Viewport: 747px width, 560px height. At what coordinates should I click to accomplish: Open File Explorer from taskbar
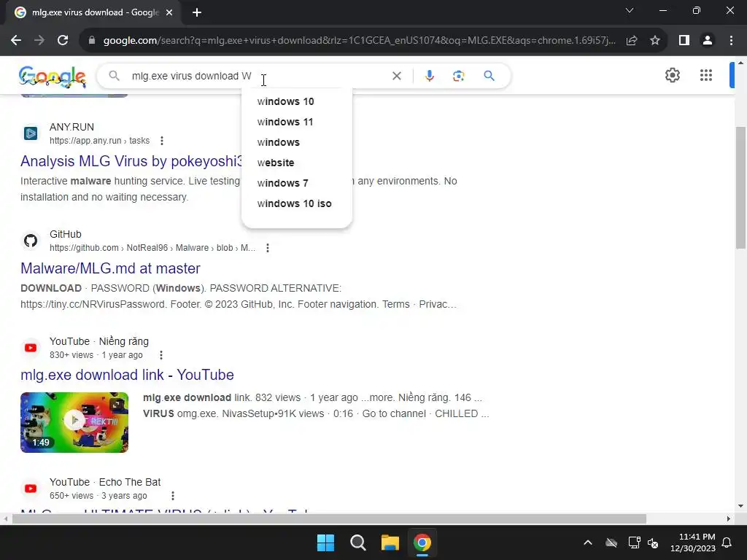(390, 542)
